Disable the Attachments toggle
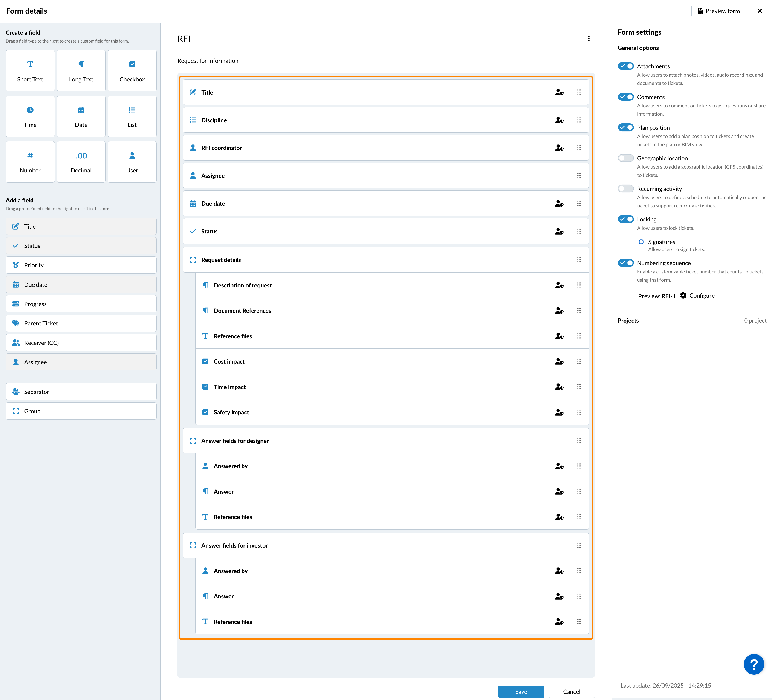The image size is (772, 700). (x=626, y=66)
